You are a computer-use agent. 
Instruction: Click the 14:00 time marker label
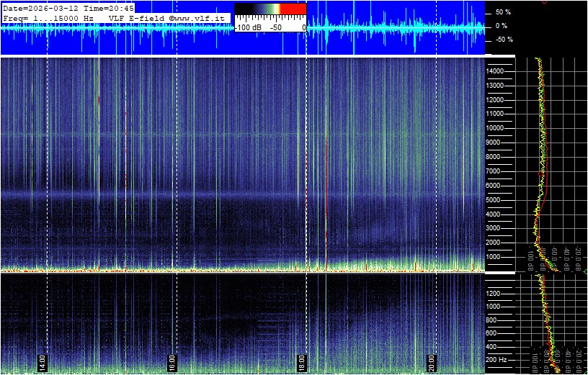tap(43, 361)
